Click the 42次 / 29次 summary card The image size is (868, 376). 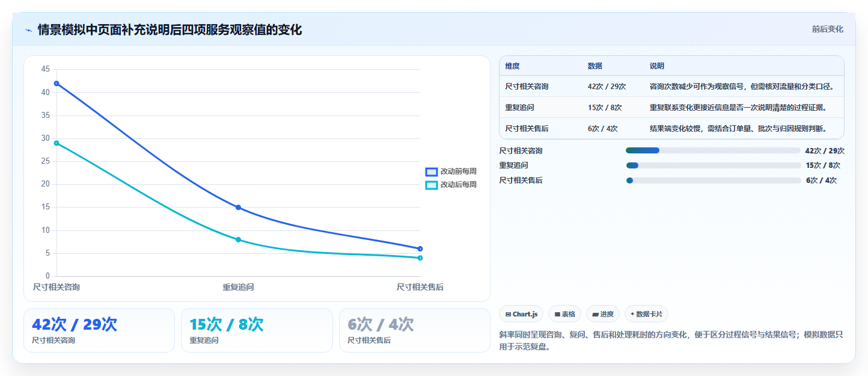tap(99, 330)
